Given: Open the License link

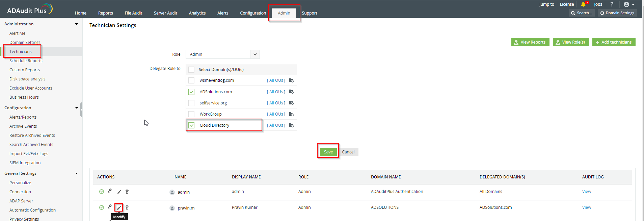Looking at the screenshot, I should click(x=567, y=4).
